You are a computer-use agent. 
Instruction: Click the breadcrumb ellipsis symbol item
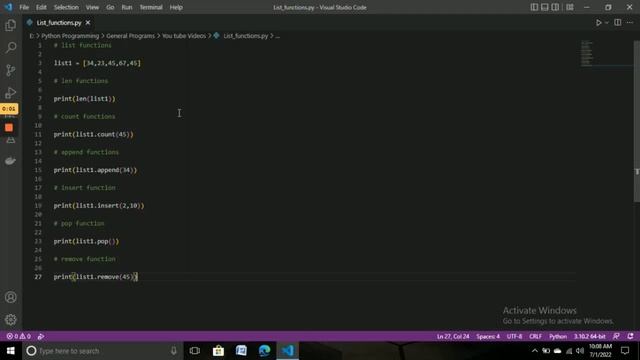(278, 36)
